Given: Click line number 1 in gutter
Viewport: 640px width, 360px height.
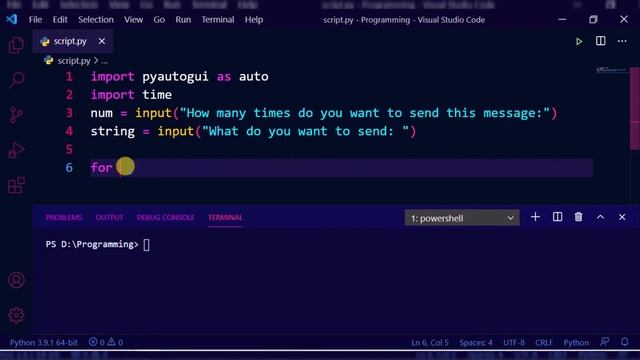Looking at the screenshot, I should tap(69, 76).
